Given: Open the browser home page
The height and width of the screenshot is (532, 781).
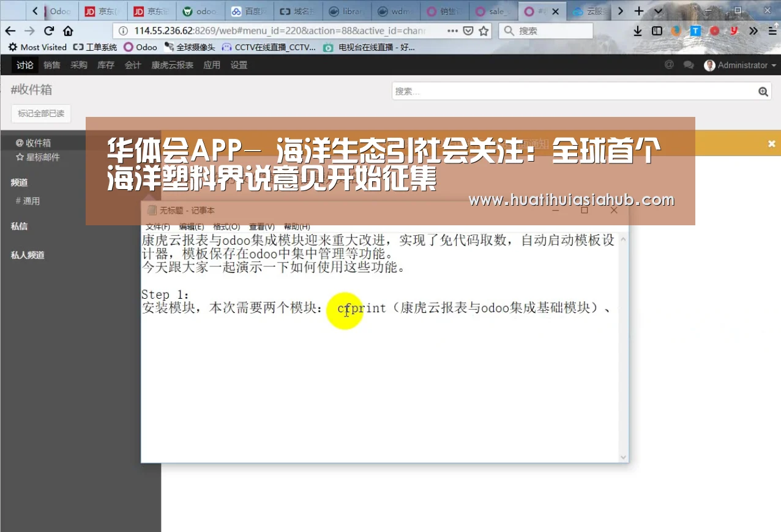Looking at the screenshot, I should tap(68, 31).
